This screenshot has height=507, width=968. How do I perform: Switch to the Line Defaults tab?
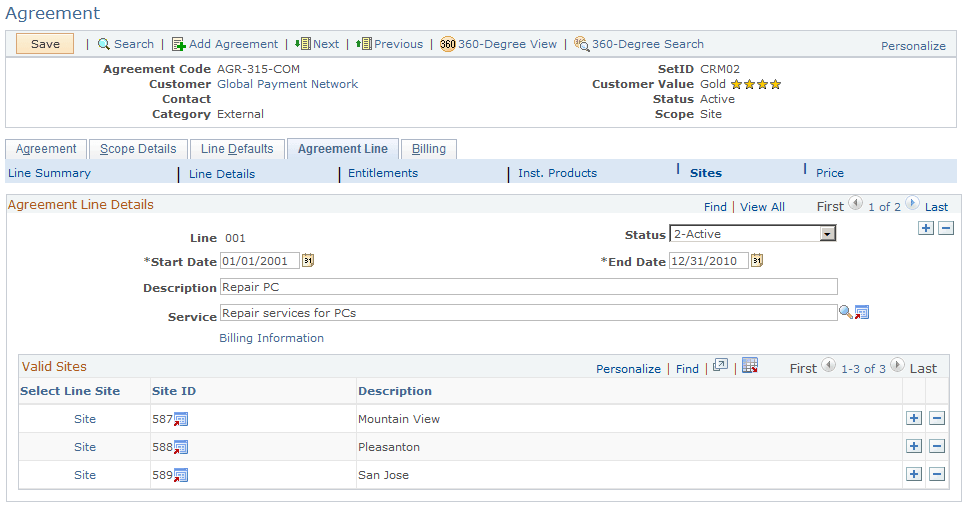click(x=237, y=149)
